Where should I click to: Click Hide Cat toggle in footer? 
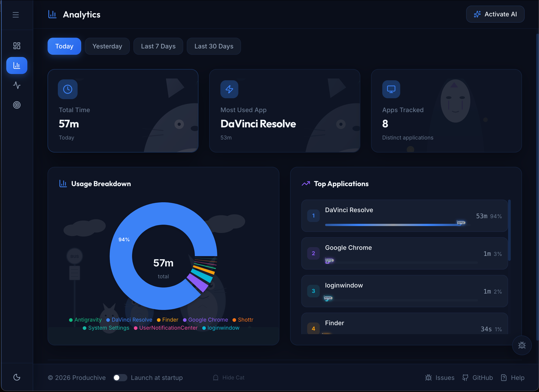click(x=229, y=377)
